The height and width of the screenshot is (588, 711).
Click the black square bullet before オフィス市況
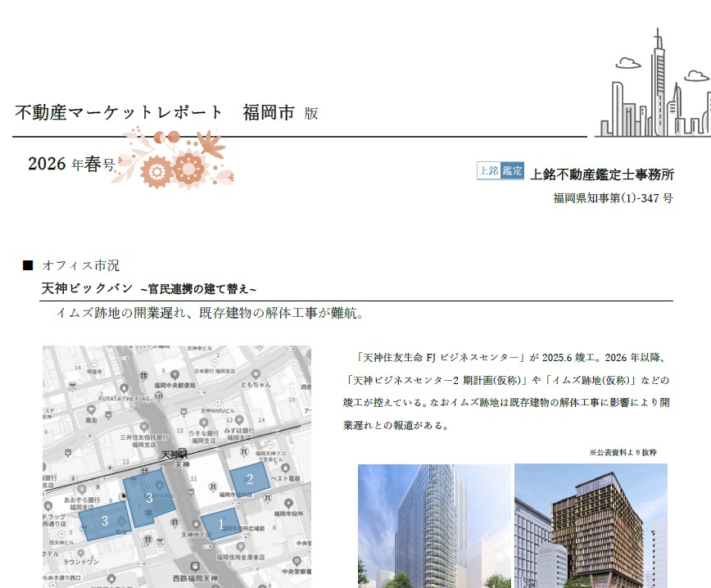pyautogui.click(x=28, y=265)
